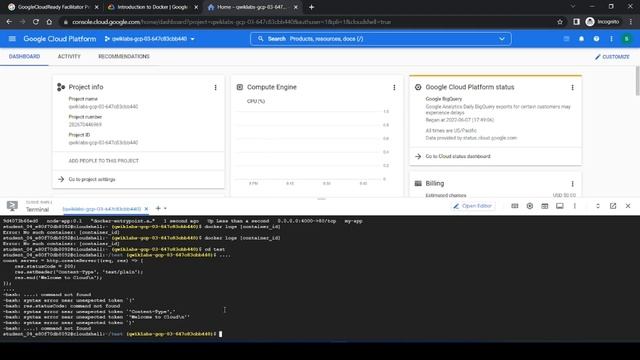Add a new Cloud Shell session tab
640x360 pixels.
click(158, 208)
